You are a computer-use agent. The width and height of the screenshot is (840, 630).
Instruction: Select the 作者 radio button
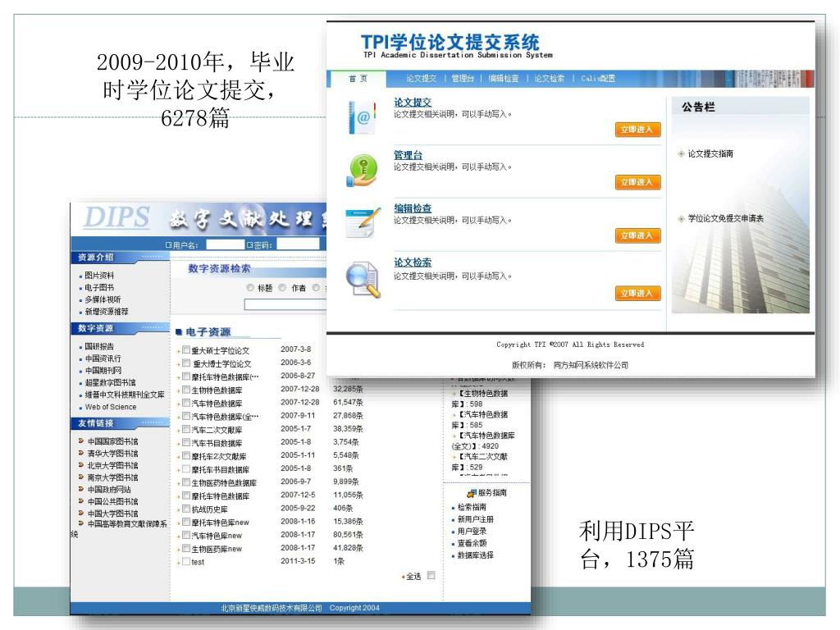(x=282, y=288)
